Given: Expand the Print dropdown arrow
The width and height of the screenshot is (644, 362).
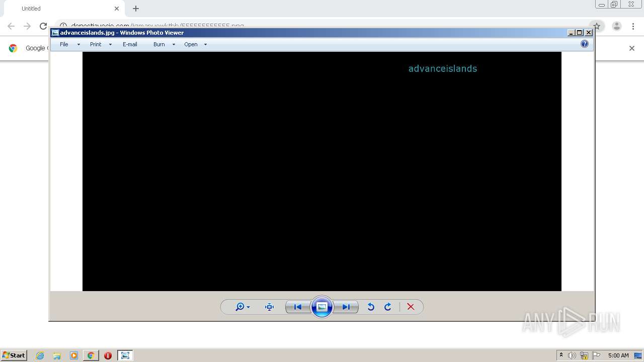Looking at the screenshot, I should coord(110,44).
